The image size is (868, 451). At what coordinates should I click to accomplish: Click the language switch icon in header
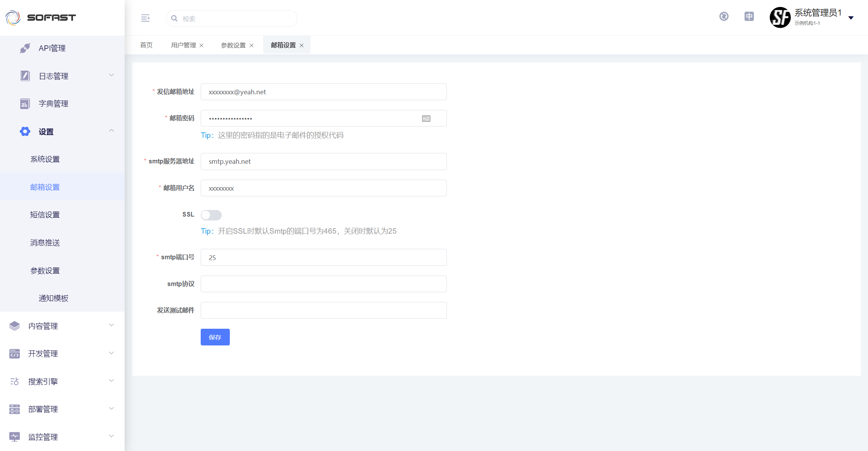[749, 17]
